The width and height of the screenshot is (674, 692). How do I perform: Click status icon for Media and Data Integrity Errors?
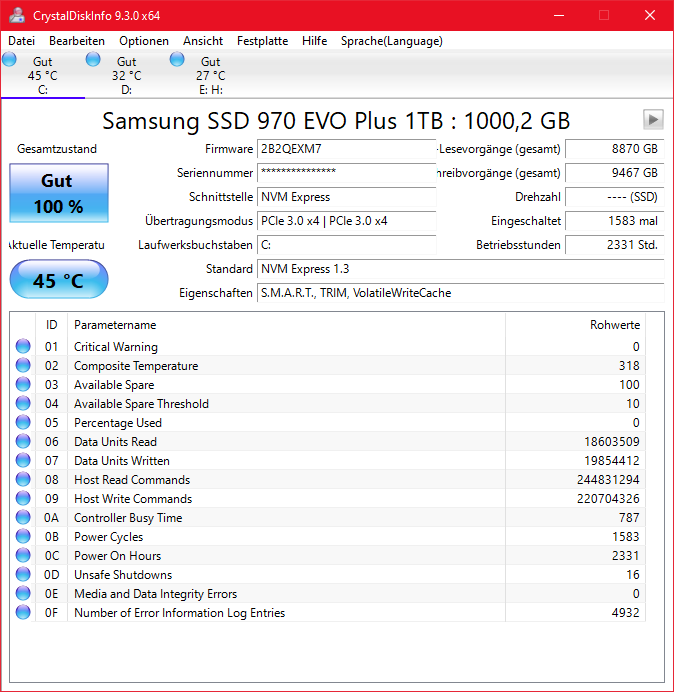tap(23, 593)
